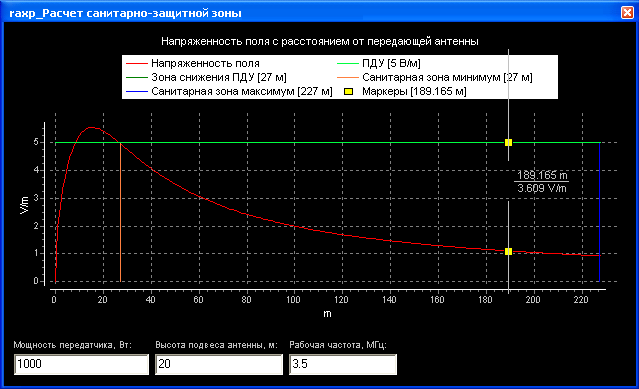
Task: Click the V/m vertical axis label
Action: (x=24, y=205)
